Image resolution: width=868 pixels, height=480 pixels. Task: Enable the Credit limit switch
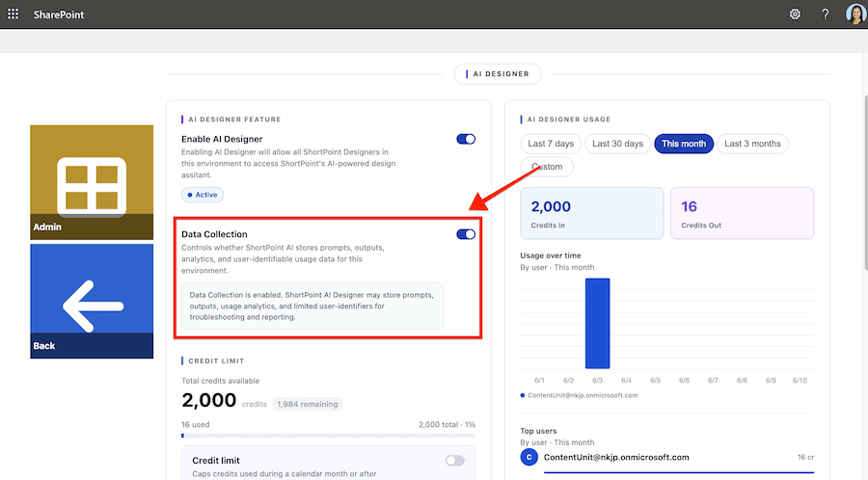455,461
